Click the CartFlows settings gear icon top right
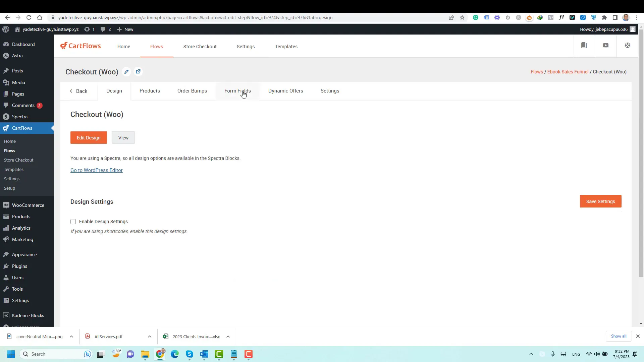The image size is (644, 362). [628, 46]
